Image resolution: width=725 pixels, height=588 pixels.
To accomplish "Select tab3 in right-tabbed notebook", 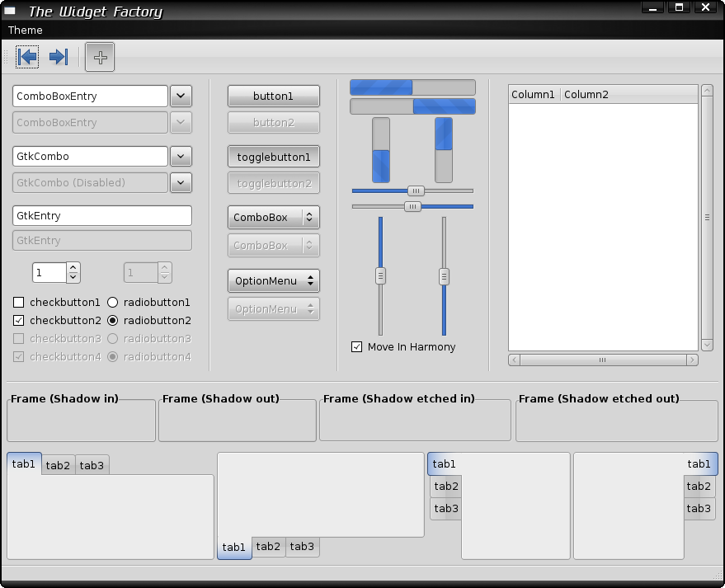I will point(699,509).
